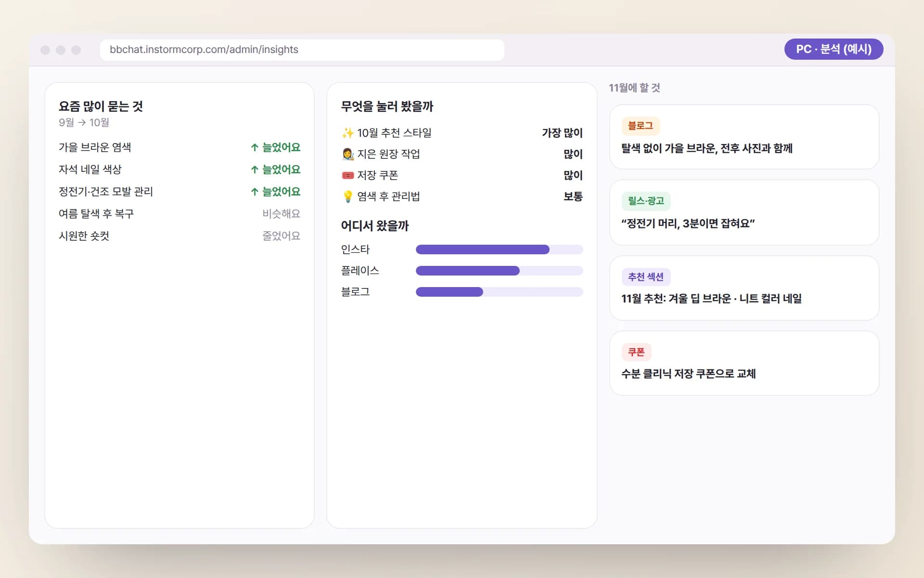Click the orange 블로그 tag
Viewport: 924px width, 578px height.
[x=641, y=126]
